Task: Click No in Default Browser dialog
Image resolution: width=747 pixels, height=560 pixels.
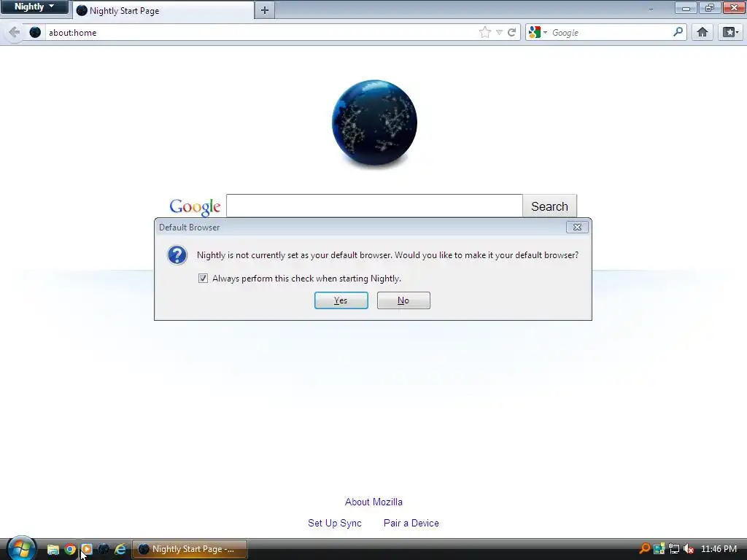Action: 403,300
